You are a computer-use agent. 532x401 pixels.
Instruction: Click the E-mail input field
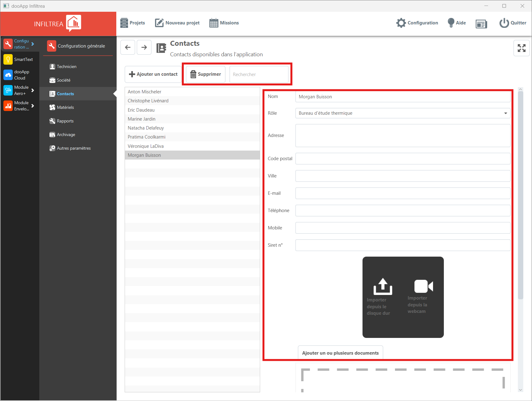tap(403, 193)
